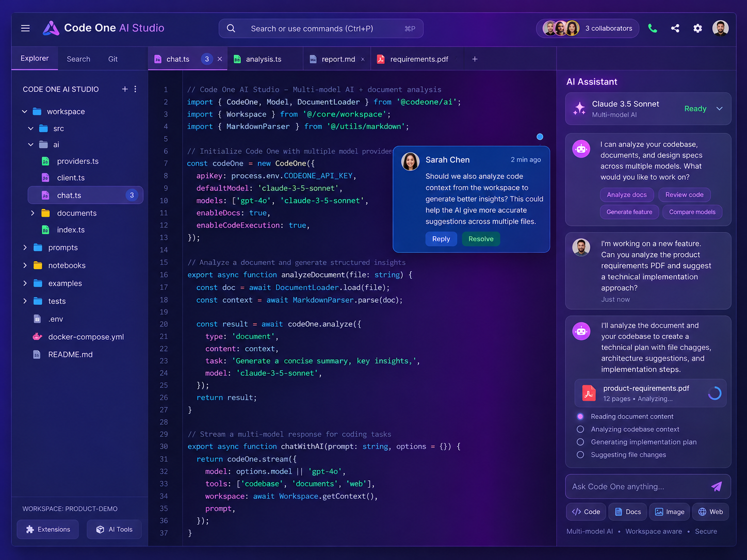Expand the prompts folder

pyautogui.click(x=25, y=248)
